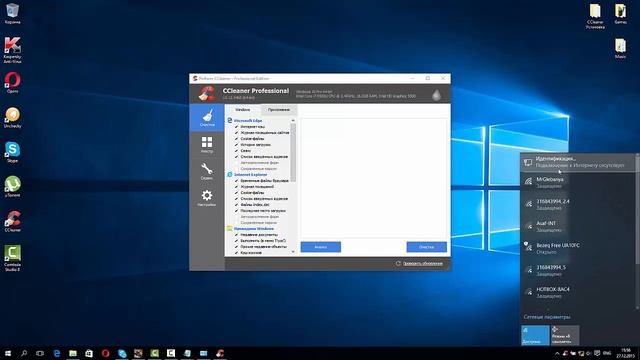Screen dimensions: 640x360
Task: Show hidden tray icons chevron
Action: coord(557,353)
